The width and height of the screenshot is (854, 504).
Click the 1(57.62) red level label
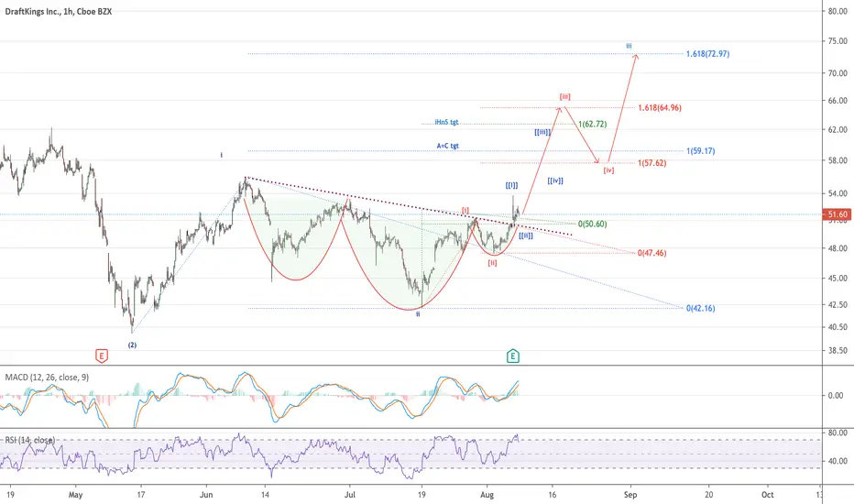coord(651,163)
